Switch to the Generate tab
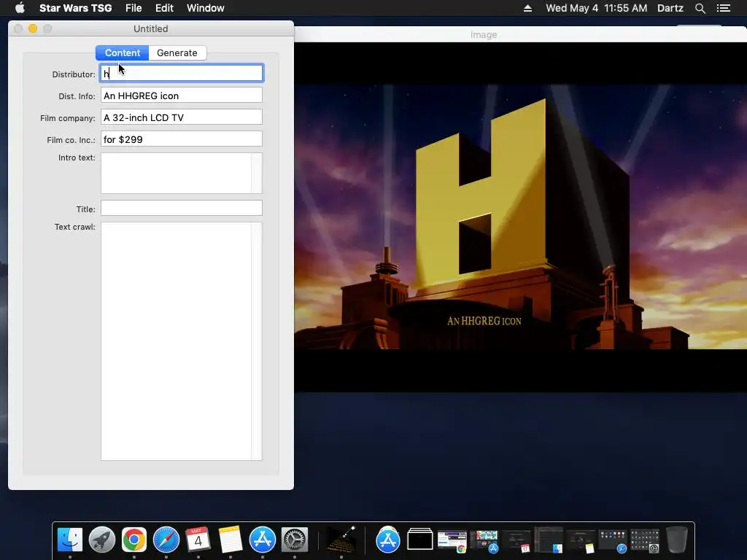747x560 pixels. (x=177, y=52)
